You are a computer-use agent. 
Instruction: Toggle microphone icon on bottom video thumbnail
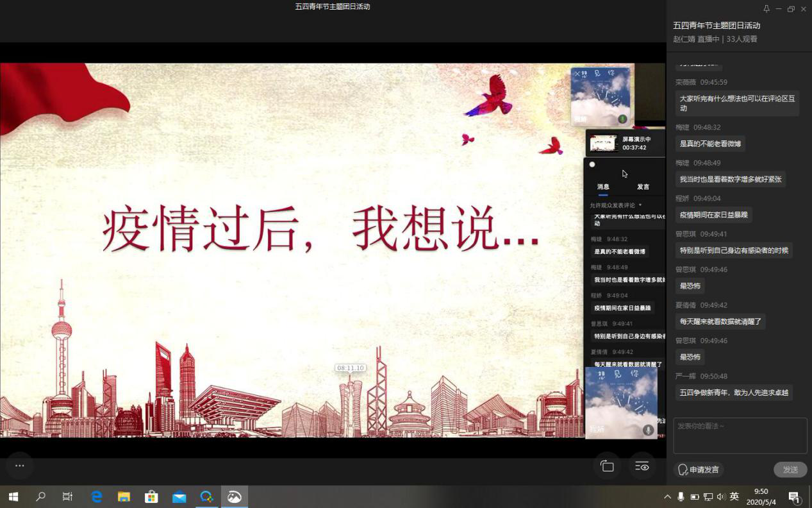coord(648,430)
